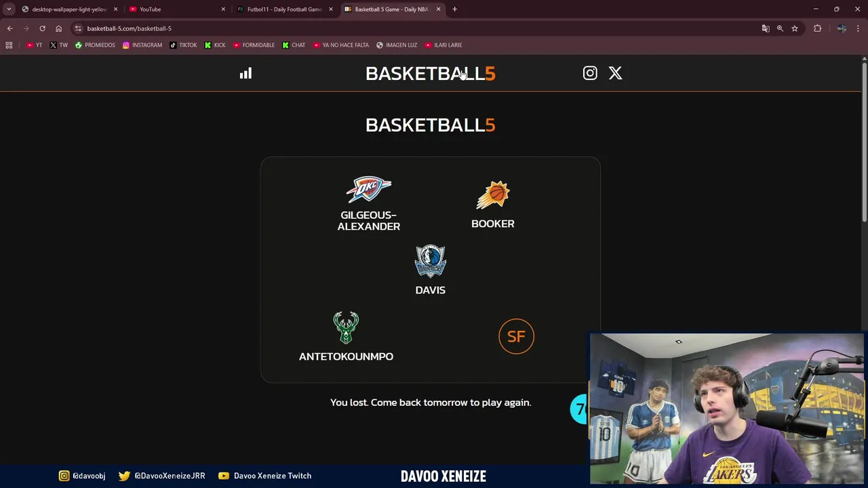Open the TW bookmark
Image resolution: width=868 pixels, height=488 pixels.
[x=59, y=45]
